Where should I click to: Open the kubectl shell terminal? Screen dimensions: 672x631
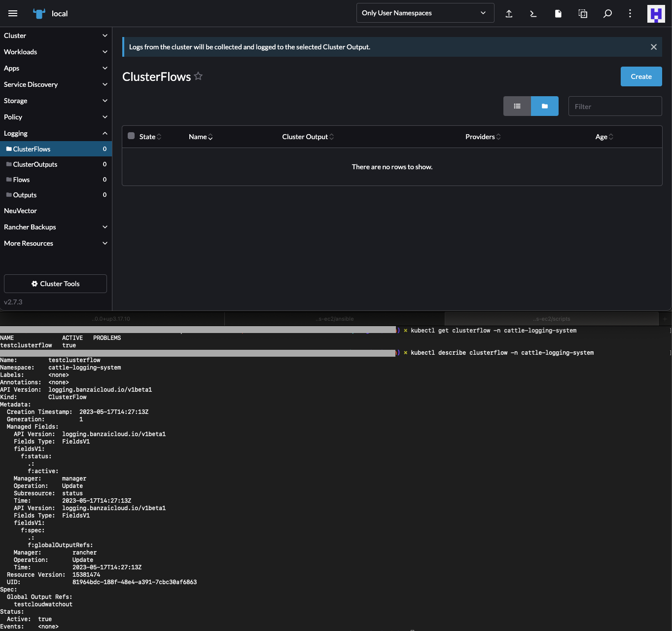pyautogui.click(x=533, y=13)
